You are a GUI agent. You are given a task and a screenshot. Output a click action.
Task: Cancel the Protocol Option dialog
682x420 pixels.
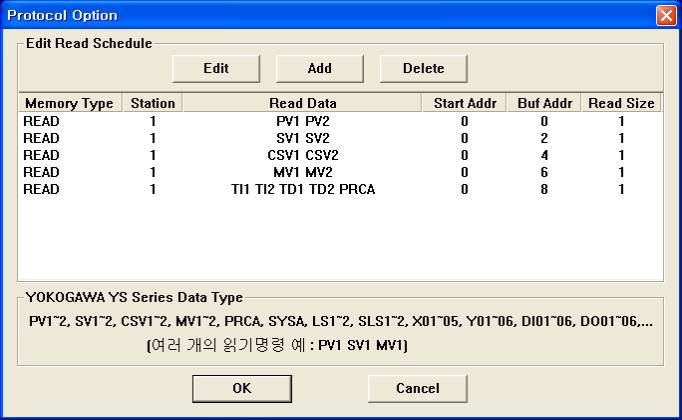click(x=417, y=388)
